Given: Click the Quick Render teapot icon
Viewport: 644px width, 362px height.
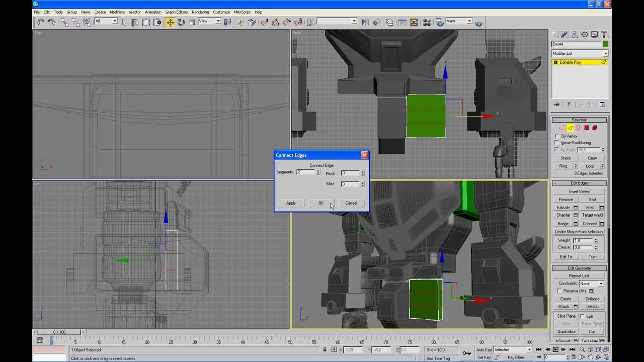Looking at the screenshot, I should [x=478, y=22].
